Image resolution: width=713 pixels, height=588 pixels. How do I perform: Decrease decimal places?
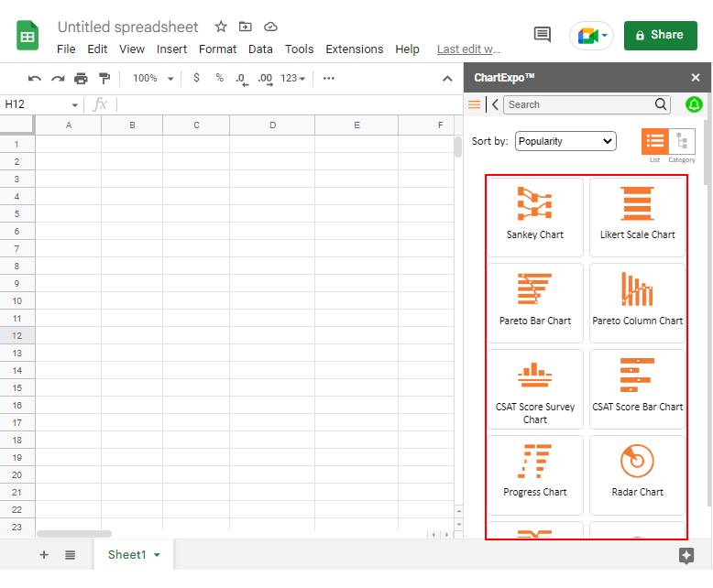[242, 79]
